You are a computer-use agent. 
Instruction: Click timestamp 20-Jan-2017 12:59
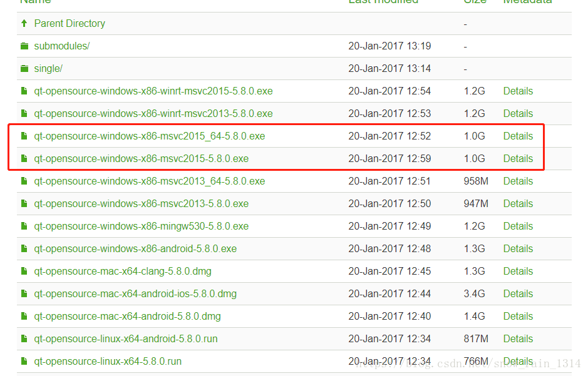(x=389, y=158)
